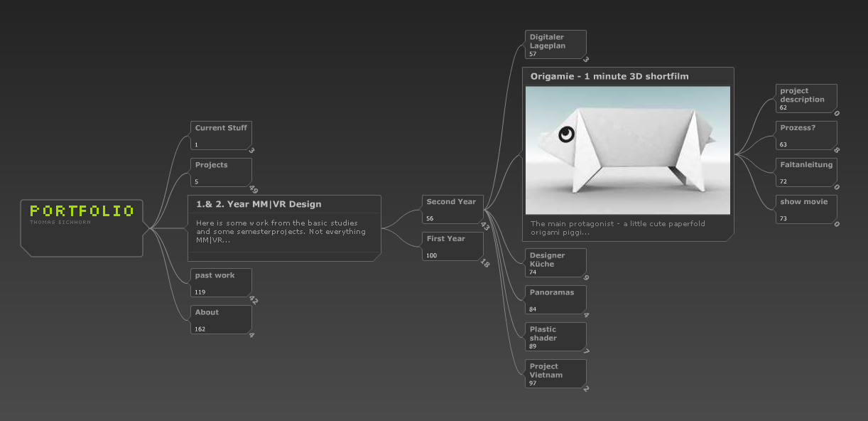Open the Digitaler Lageplan node
The height and width of the screenshot is (421, 868).
pyautogui.click(x=555, y=45)
